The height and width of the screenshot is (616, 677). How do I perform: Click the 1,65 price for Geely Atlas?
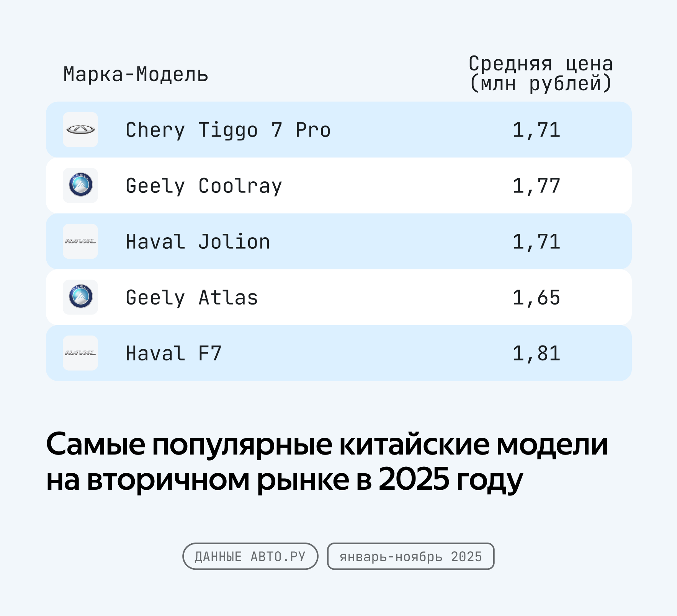point(536,298)
